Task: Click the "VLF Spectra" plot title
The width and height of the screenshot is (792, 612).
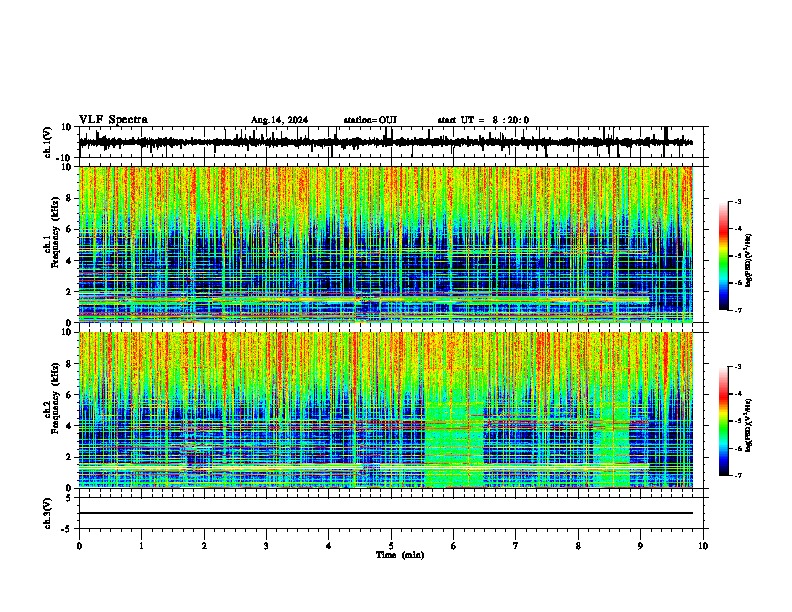Action: pos(113,120)
